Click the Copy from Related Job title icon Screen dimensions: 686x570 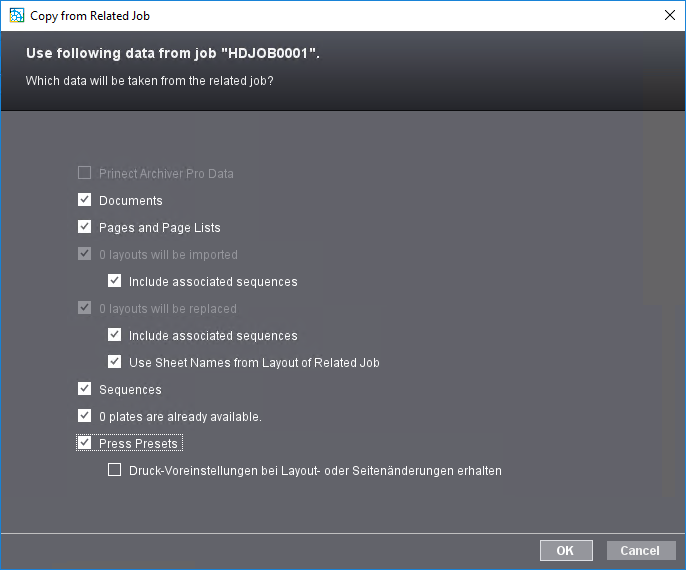15,15
